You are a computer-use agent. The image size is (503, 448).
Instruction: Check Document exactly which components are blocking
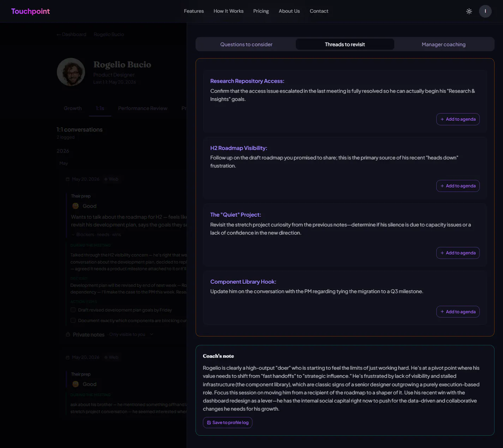[73, 321]
